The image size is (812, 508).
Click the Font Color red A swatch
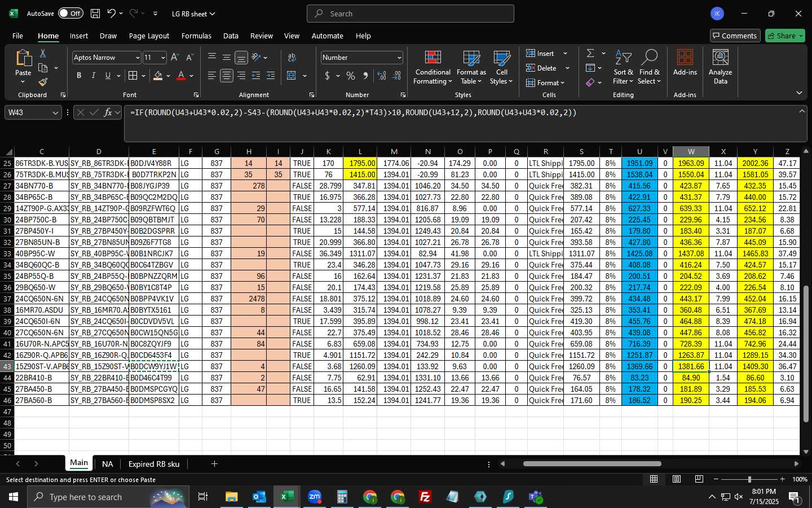[181, 76]
